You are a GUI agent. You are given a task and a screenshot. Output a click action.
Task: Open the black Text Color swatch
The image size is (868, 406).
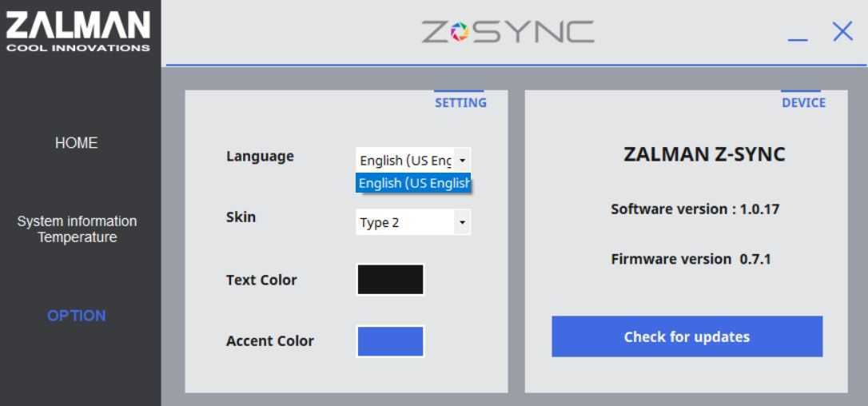(x=390, y=280)
